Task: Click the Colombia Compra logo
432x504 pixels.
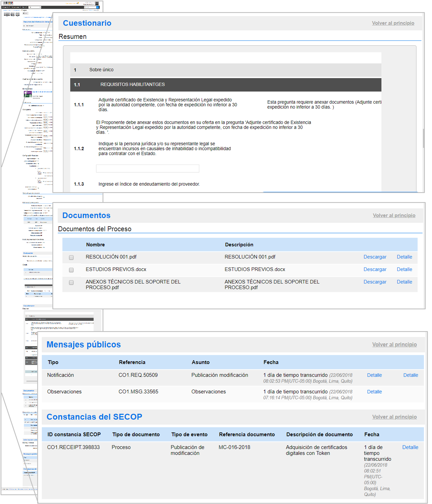Action: point(8,3)
